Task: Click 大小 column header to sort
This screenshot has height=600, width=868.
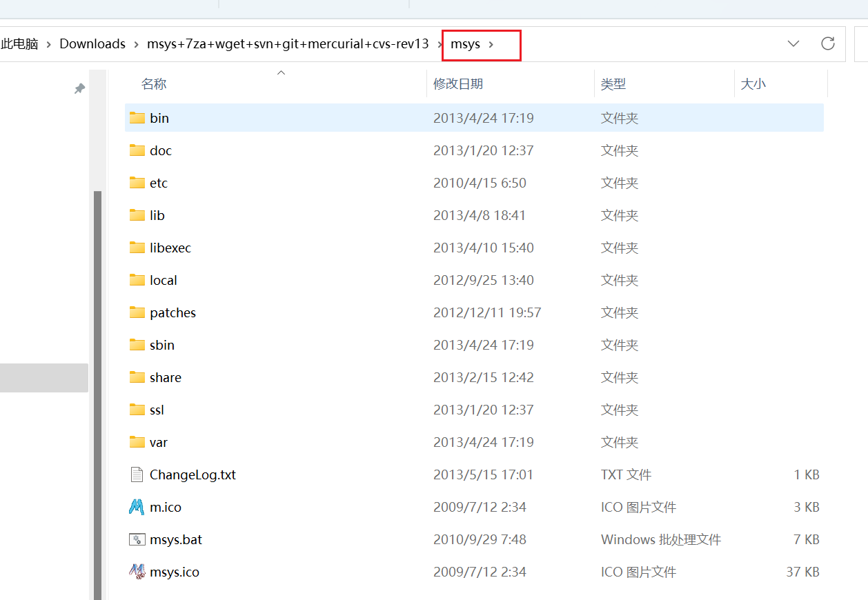Action: click(x=753, y=83)
